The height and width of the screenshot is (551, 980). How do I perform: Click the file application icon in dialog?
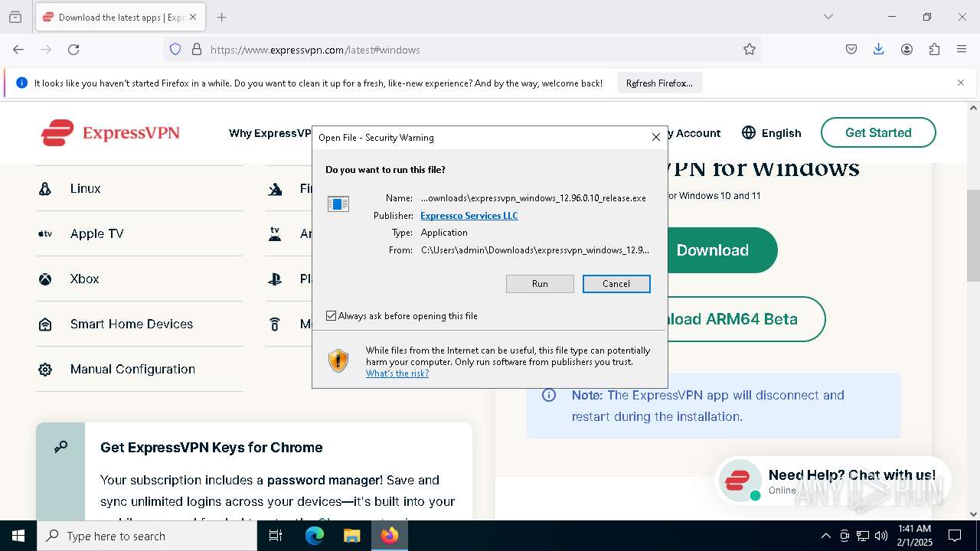pyautogui.click(x=338, y=204)
